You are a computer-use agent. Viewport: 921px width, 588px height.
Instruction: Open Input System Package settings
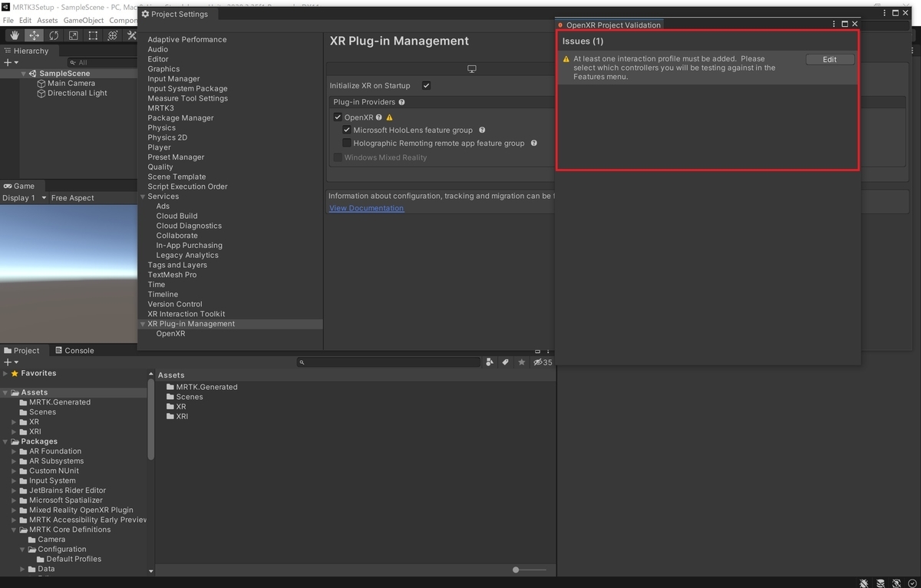tap(187, 88)
